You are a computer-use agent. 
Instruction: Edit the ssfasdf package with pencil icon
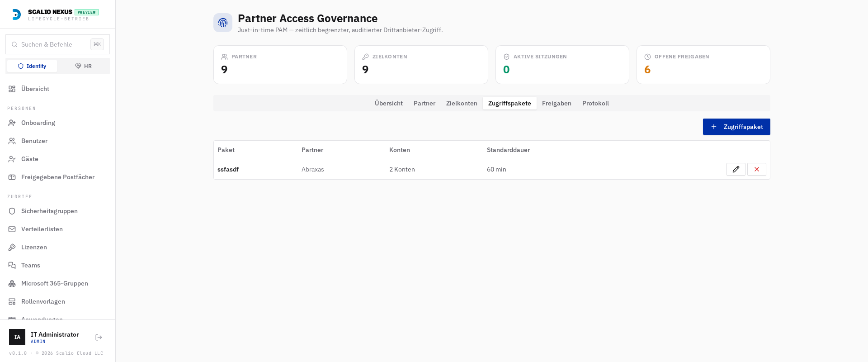pos(736,169)
